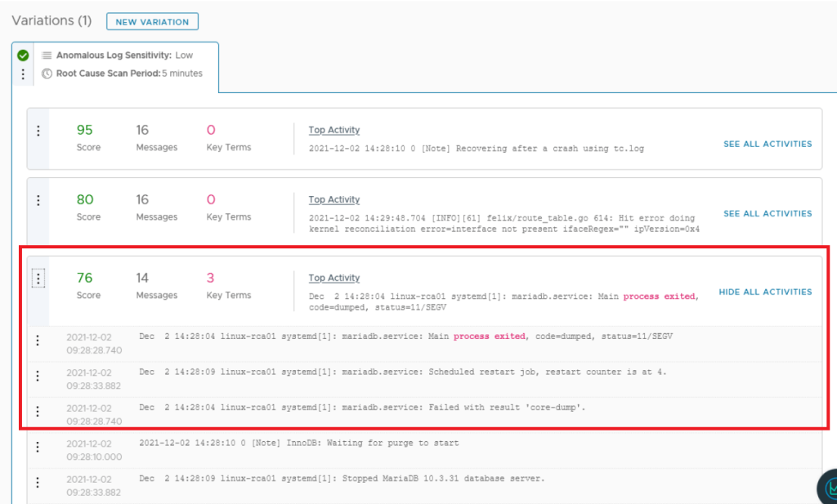837x504 pixels.
Task: Open actions menu for the 'Scheduled restart job' entry
Action: pyautogui.click(x=38, y=377)
